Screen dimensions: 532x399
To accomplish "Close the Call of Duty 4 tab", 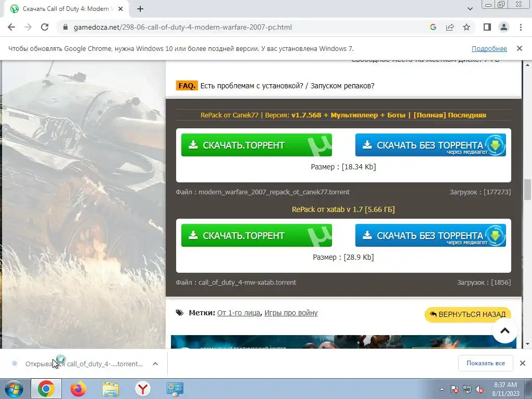I will tap(121, 9).
